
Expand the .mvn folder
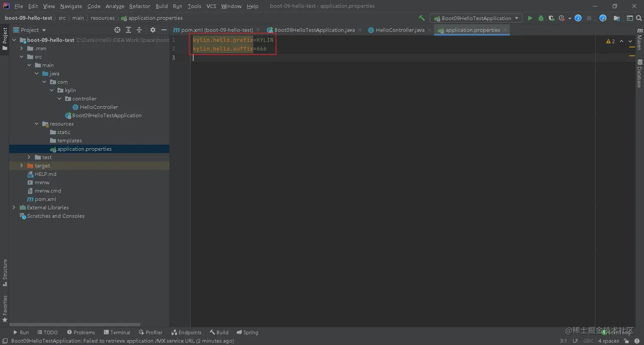22,48
